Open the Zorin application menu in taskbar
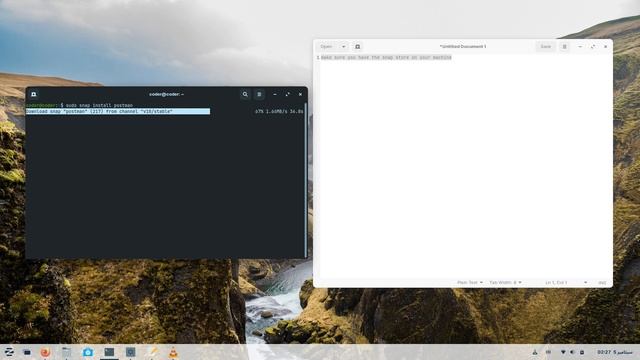This screenshot has width=640, height=360. click(x=9, y=352)
